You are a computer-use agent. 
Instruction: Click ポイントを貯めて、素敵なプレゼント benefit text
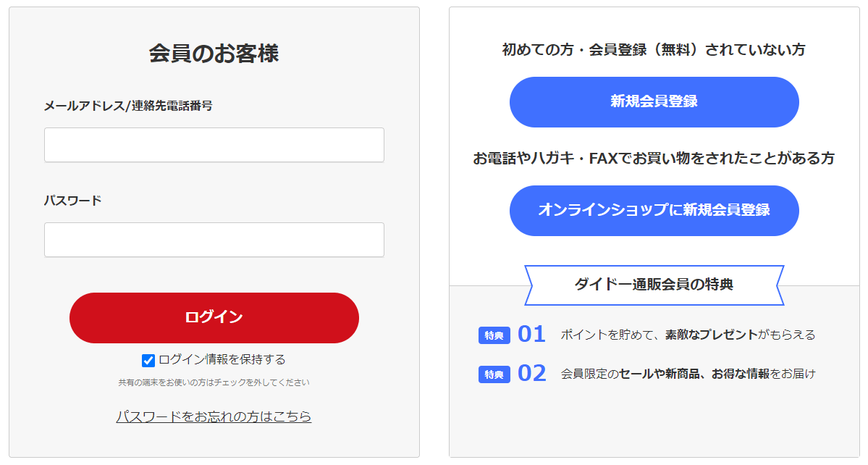660,335
